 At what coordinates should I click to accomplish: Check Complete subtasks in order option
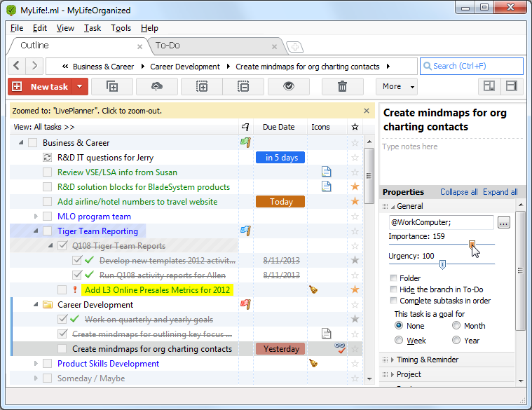394,301
